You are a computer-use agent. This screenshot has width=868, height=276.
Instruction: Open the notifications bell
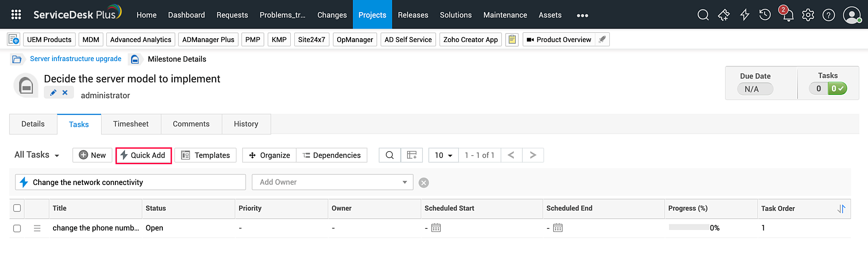tap(788, 15)
